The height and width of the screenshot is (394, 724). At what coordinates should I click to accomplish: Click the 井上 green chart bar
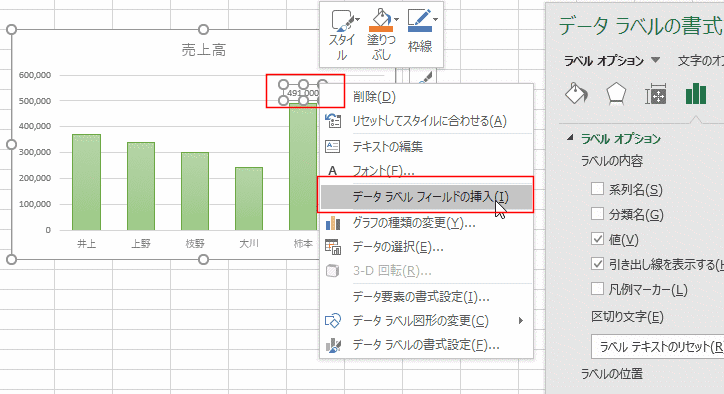(x=86, y=182)
